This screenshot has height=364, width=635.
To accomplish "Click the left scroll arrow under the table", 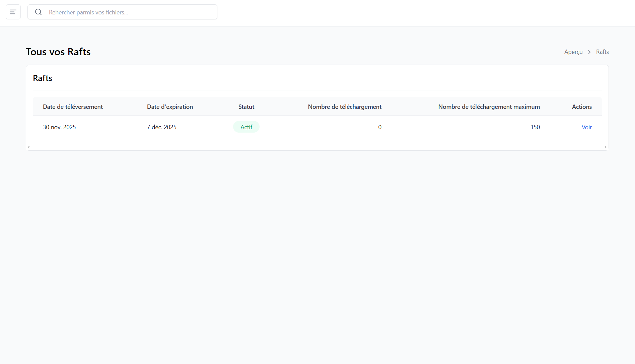I will 29,147.
